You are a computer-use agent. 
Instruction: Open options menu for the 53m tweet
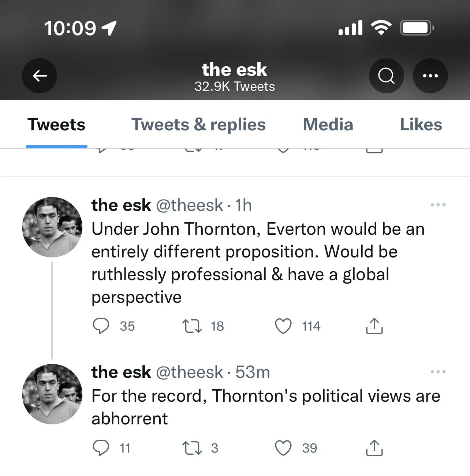(438, 372)
